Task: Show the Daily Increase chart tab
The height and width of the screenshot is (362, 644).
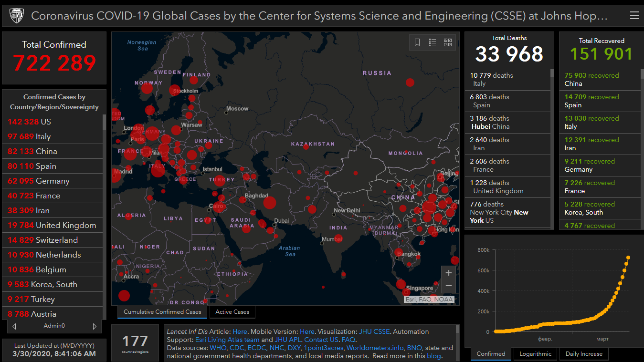Action: click(x=584, y=354)
